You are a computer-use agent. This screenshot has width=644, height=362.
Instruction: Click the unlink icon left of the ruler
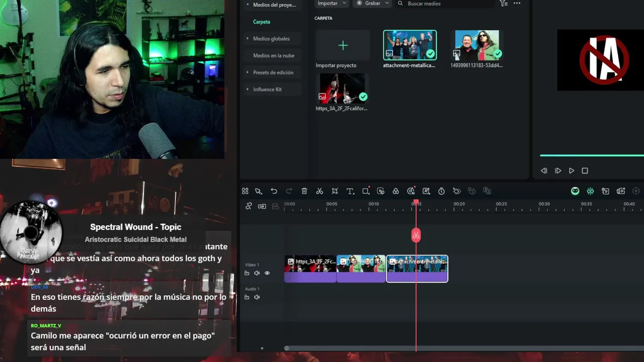(x=249, y=206)
